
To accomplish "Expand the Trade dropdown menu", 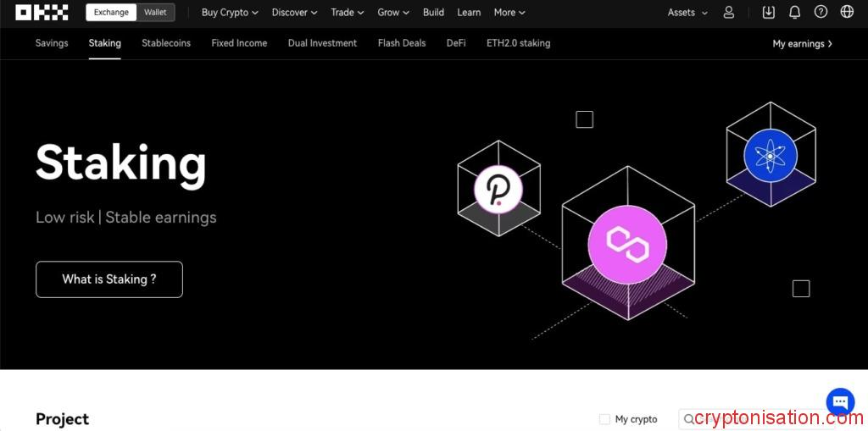I will [347, 13].
